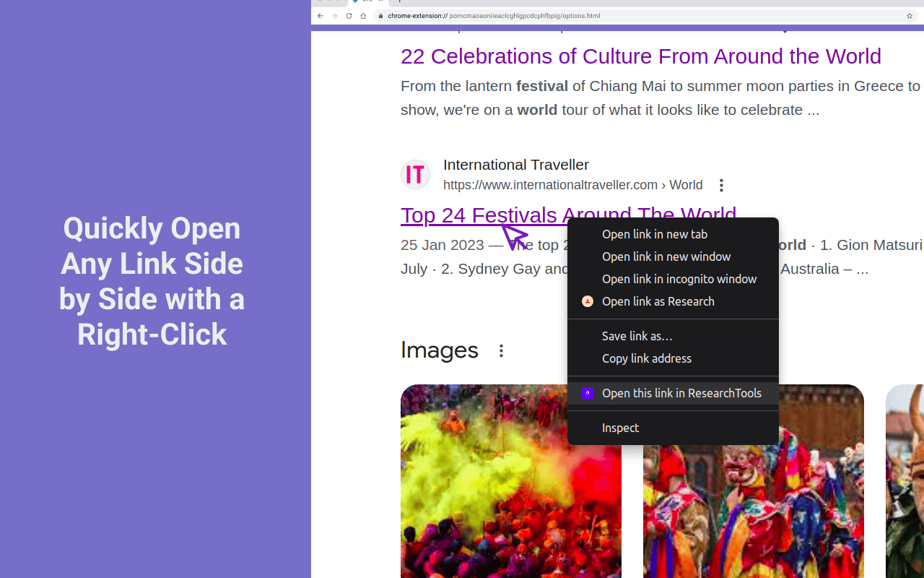Click Inspect in the context menu
This screenshot has height=578, width=924.
point(620,428)
